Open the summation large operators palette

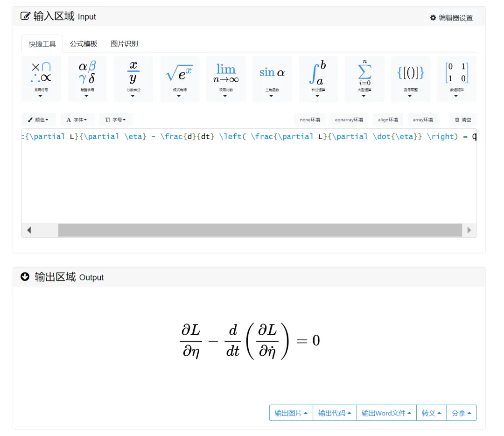tap(364, 78)
